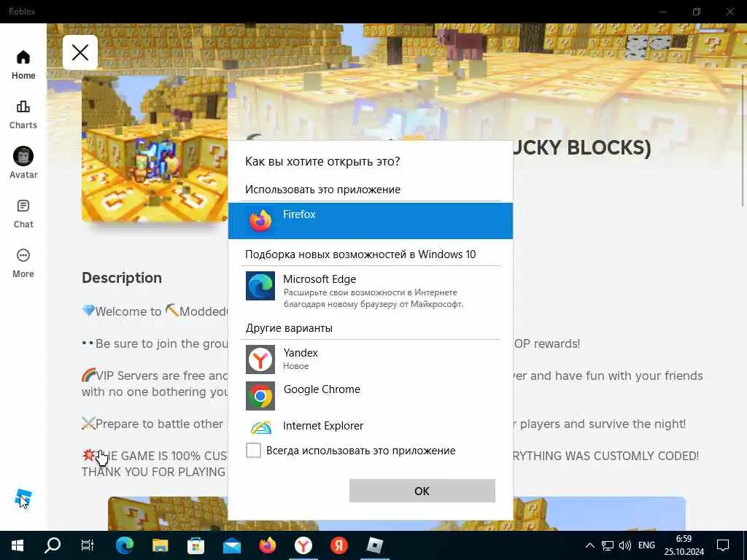
Task: Click the 'Другие варианты' section header
Action: [289, 328]
